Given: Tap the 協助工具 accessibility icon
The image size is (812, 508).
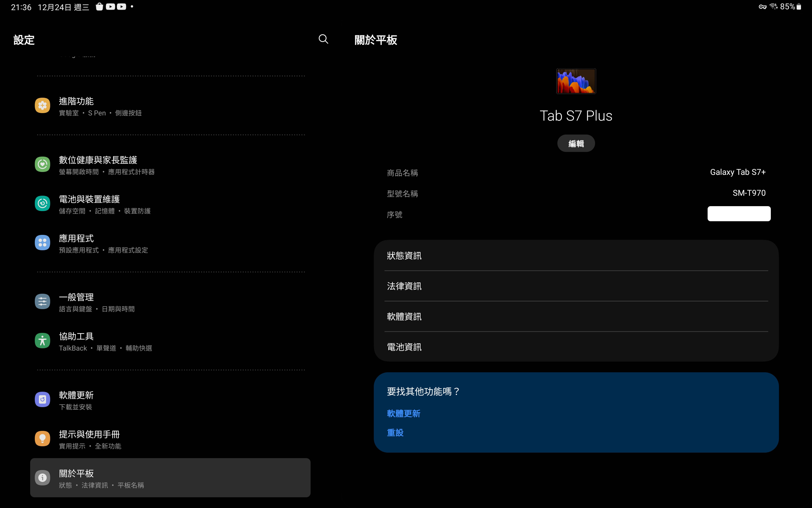Looking at the screenshot, I should pyautogui.click(x=42, y=341).
